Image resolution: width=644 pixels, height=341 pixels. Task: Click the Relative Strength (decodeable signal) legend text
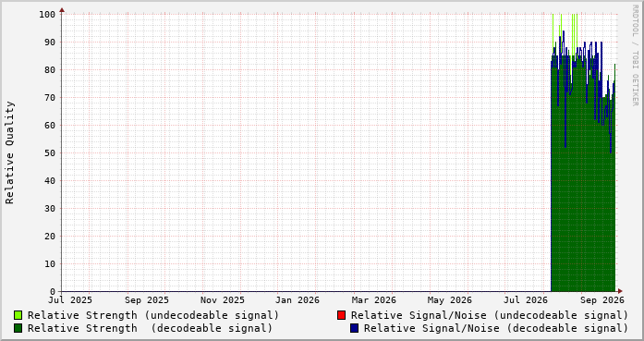(150, 328)
